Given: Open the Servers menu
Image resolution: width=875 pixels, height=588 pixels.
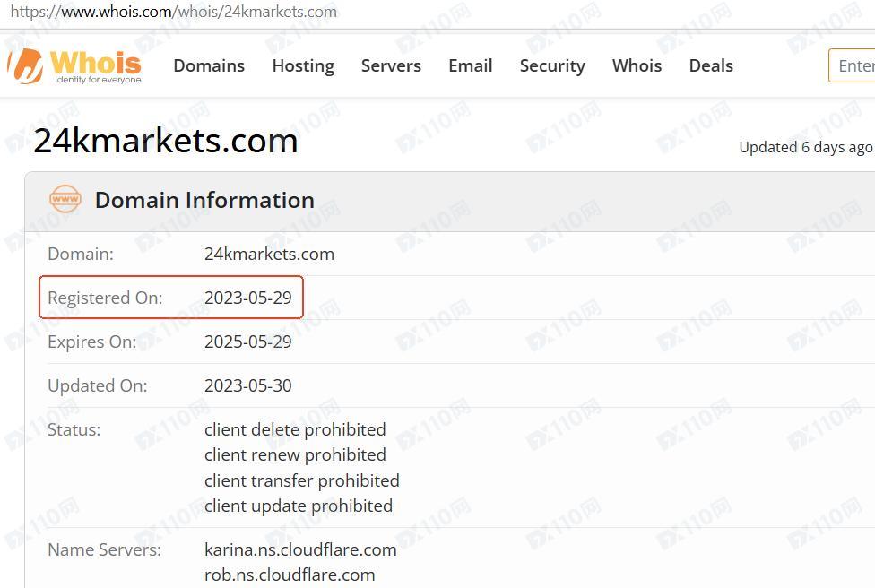Looking at the screenshot, I should coord(391,65).
